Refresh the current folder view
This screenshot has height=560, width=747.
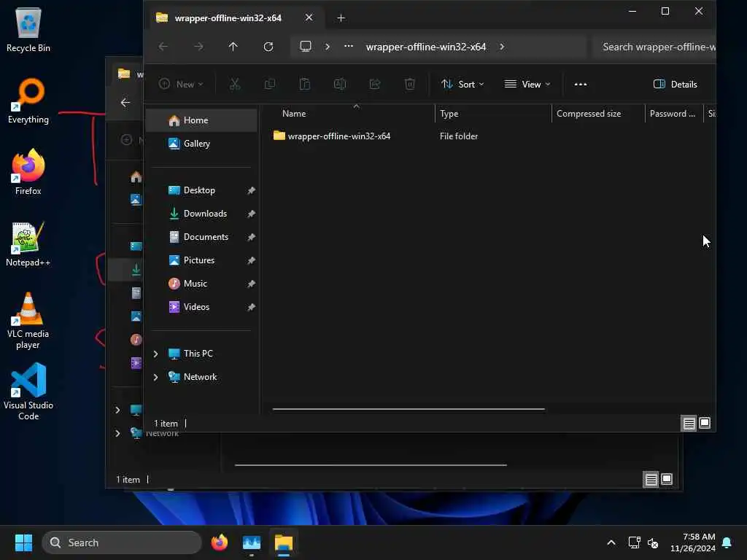click(268, 47)
